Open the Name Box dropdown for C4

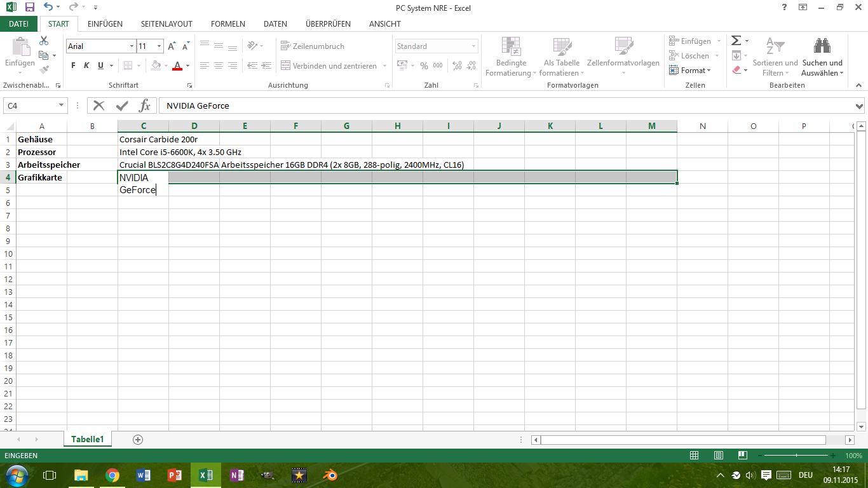point(62,105)
